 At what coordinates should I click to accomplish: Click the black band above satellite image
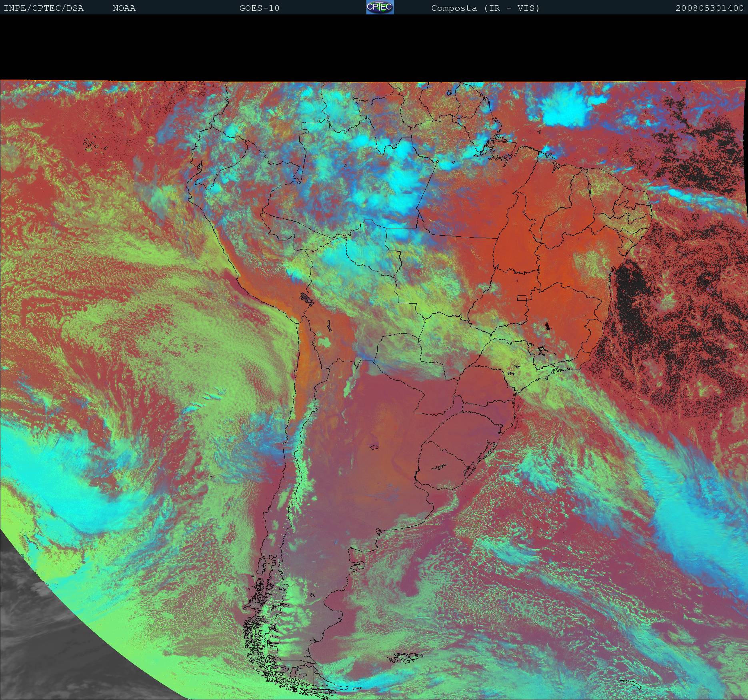coord(374,47)
